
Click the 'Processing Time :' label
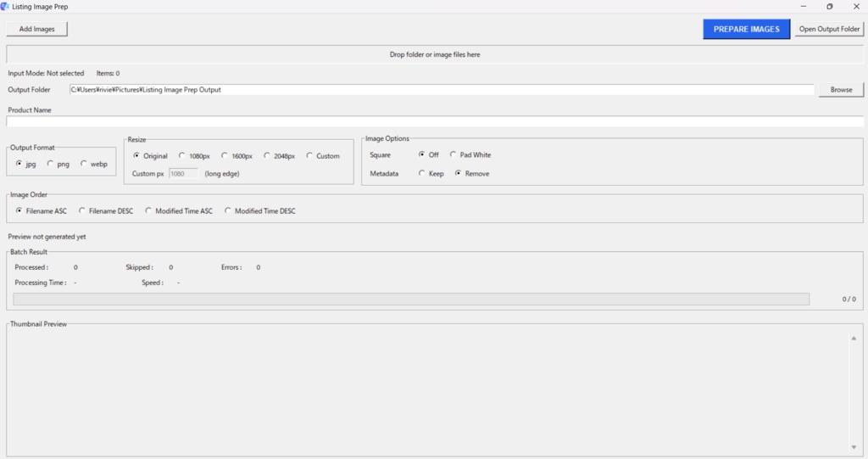41,283
